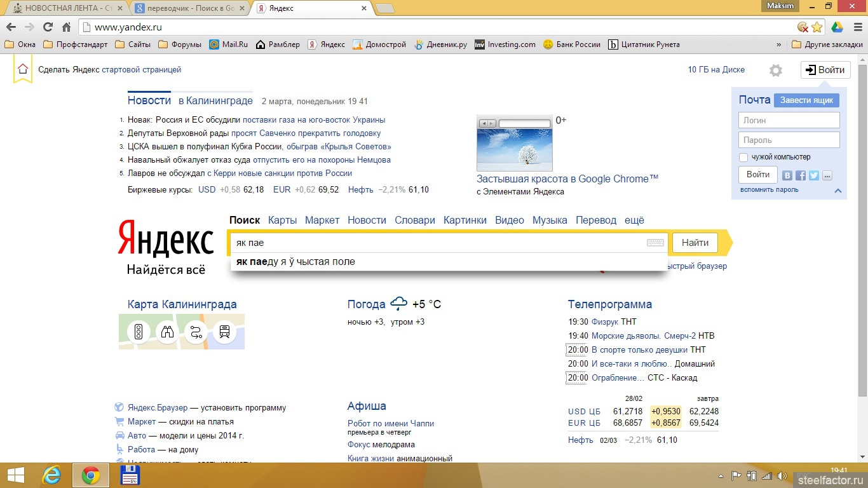The image size is (868, 488).
Task: Click the 'Логин' input field
Action: click(x=789, y=120)
